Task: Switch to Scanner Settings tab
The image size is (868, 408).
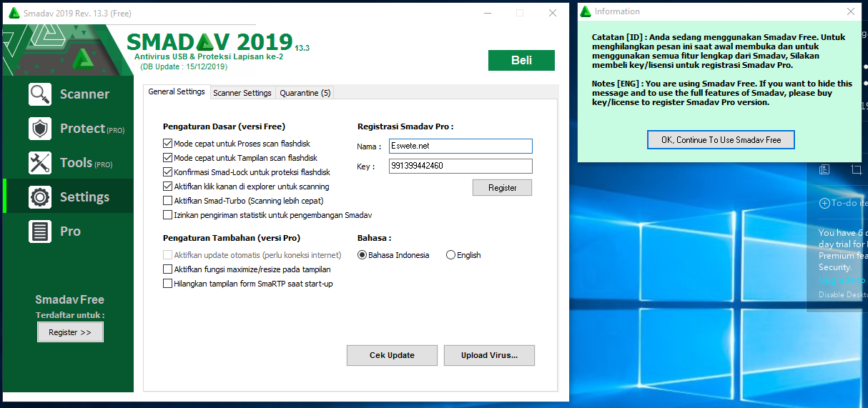Action: (x=242, y=93)
